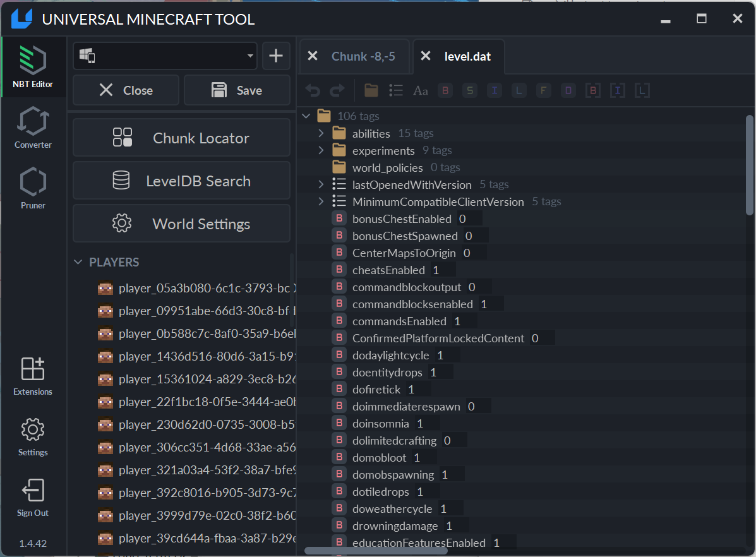Add a double (D) tag from toolbar

click(568, 91)
